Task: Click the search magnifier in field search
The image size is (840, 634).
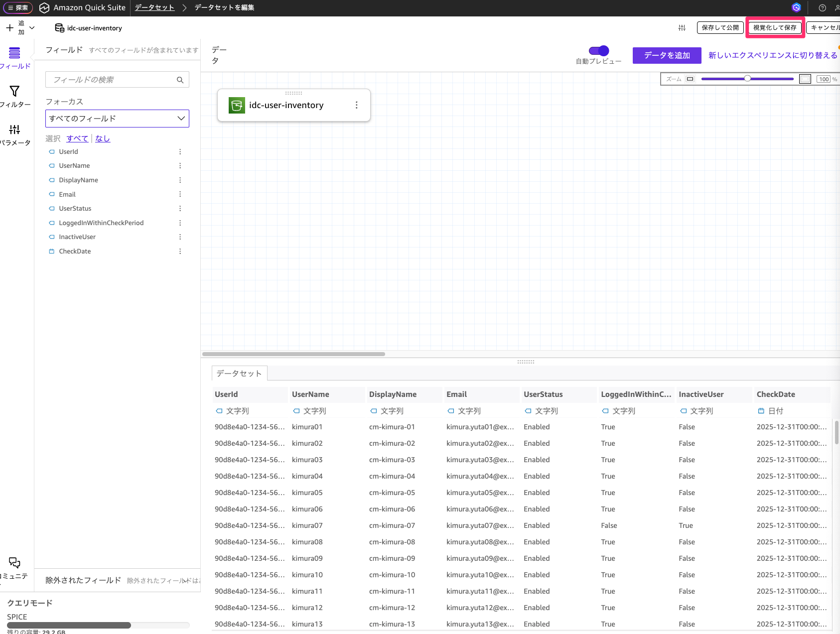Action: [x=180, y=80]
